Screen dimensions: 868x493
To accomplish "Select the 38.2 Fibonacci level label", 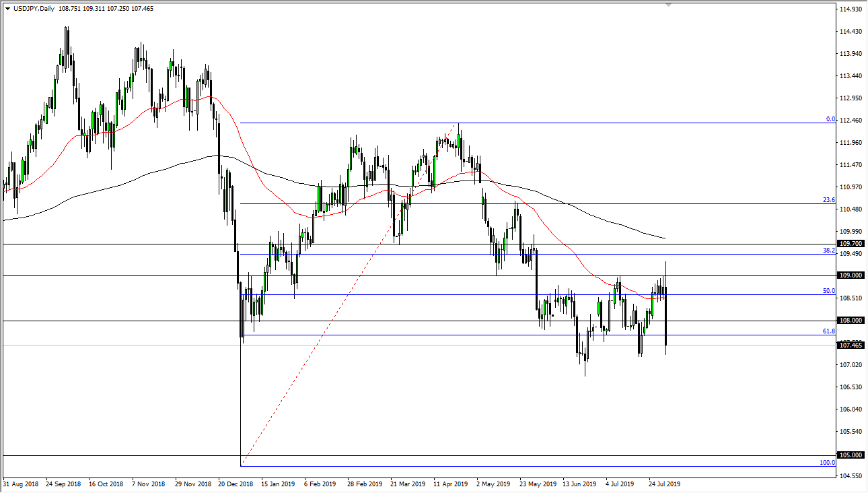I will (829, 249).
